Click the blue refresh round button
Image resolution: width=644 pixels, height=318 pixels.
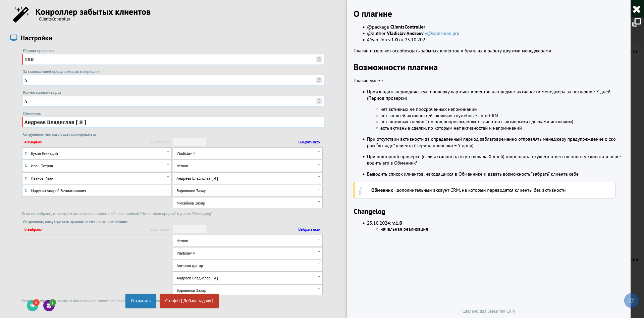631,301
